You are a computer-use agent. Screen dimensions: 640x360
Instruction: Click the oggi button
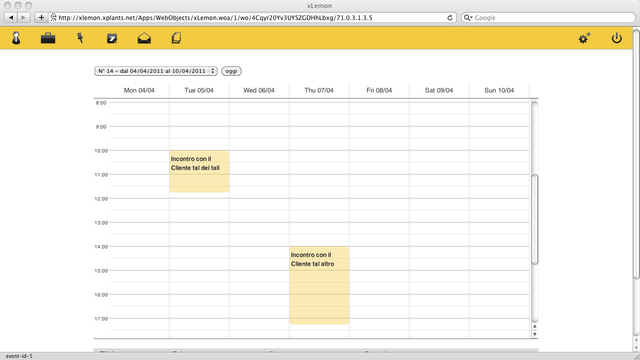[231, 71]
